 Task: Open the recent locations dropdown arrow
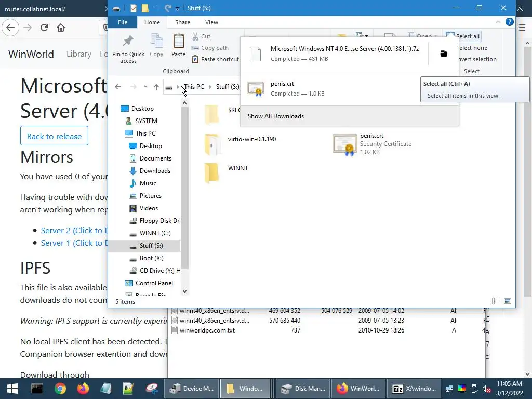[x=145, y=87]
